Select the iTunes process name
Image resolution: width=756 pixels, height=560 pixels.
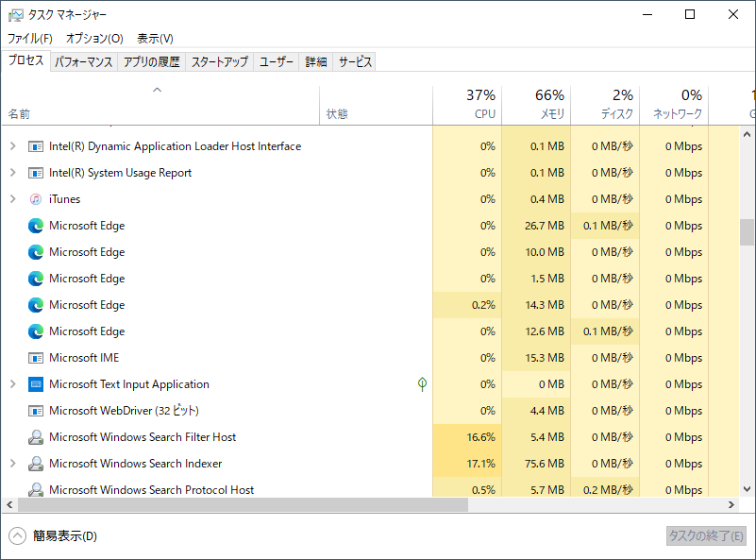[64, 199]
